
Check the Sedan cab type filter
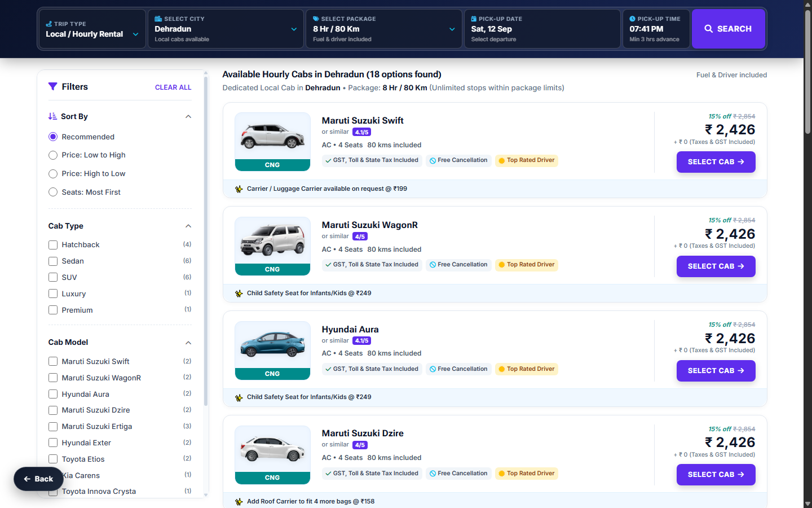click(x=53, y=261)
